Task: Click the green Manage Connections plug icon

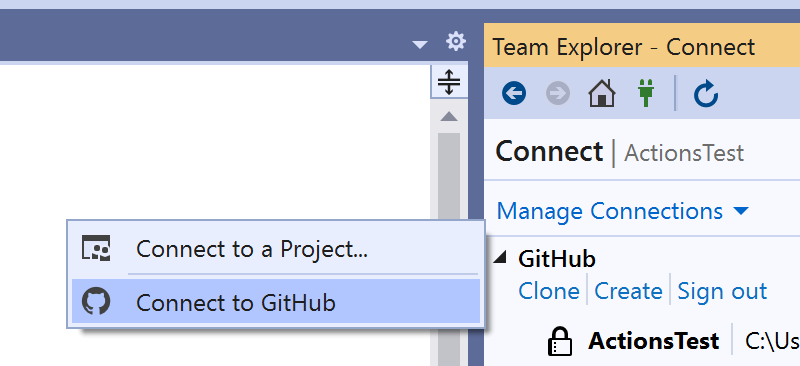Action: (x=646, y=94)
